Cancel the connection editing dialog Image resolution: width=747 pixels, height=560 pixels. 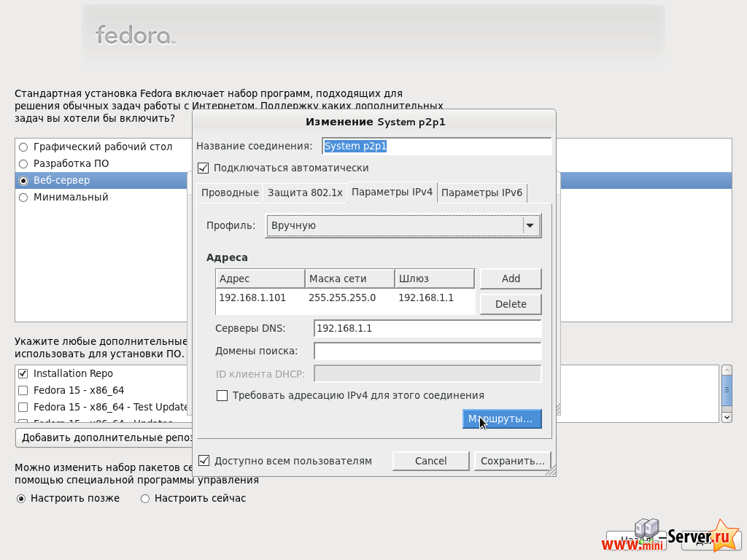tap(430, 461)
